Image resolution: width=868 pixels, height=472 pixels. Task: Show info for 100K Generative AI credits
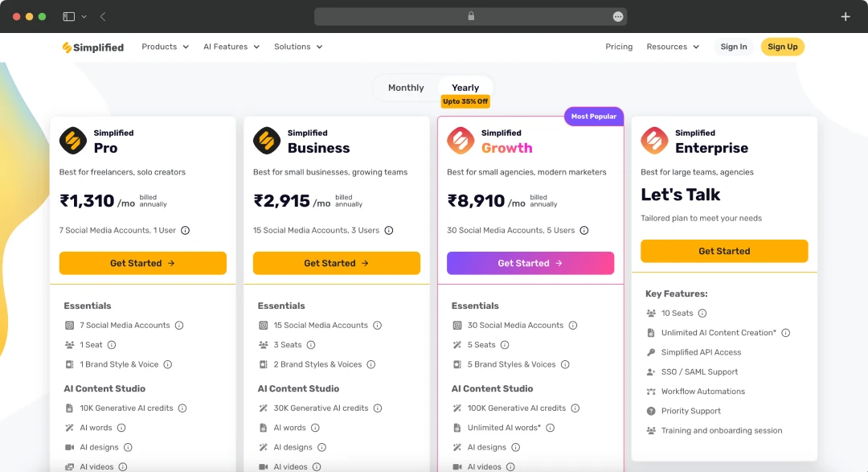point(575,408)
